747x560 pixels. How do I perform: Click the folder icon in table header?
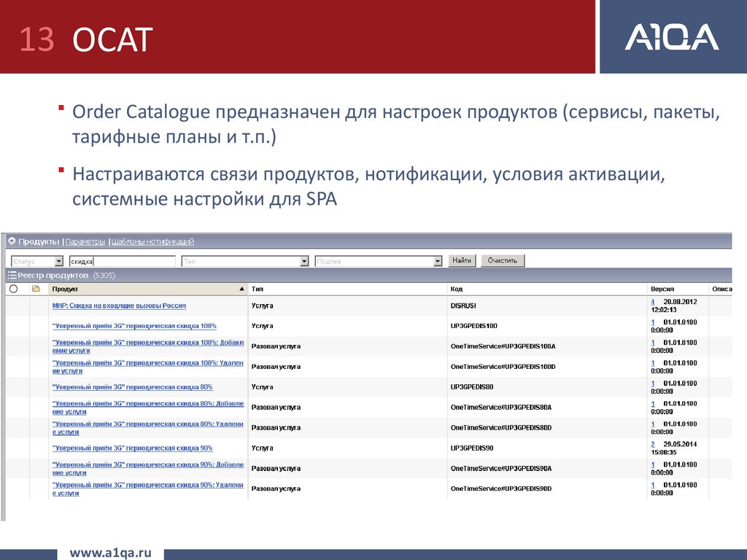click(36, 289)
